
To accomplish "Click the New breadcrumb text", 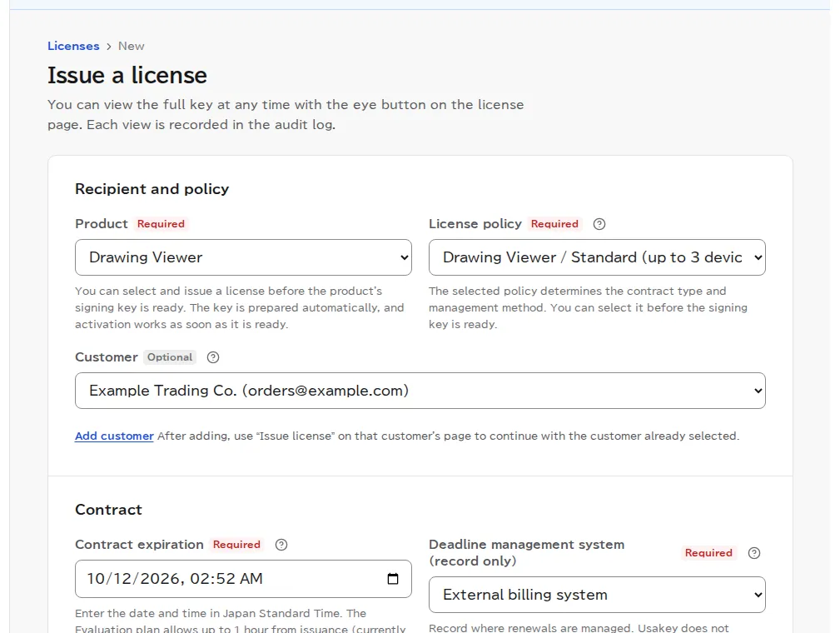I will (x=132, y=46).
